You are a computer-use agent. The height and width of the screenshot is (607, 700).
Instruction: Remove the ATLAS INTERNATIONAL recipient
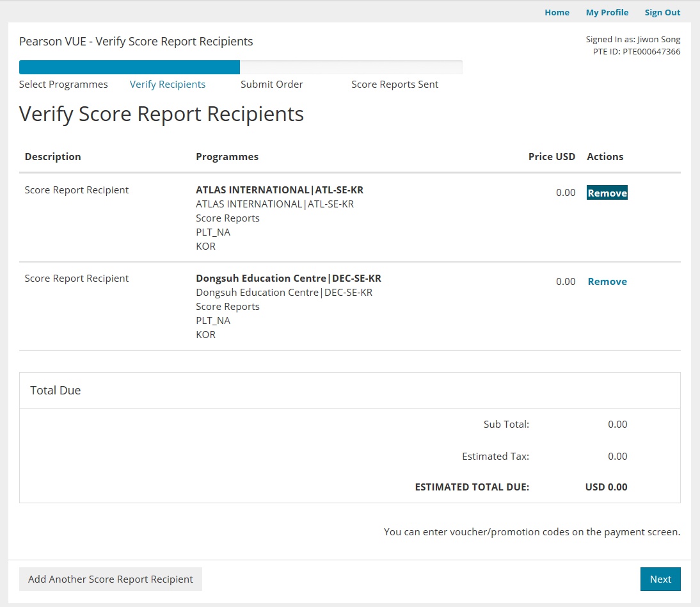(607, 193)
